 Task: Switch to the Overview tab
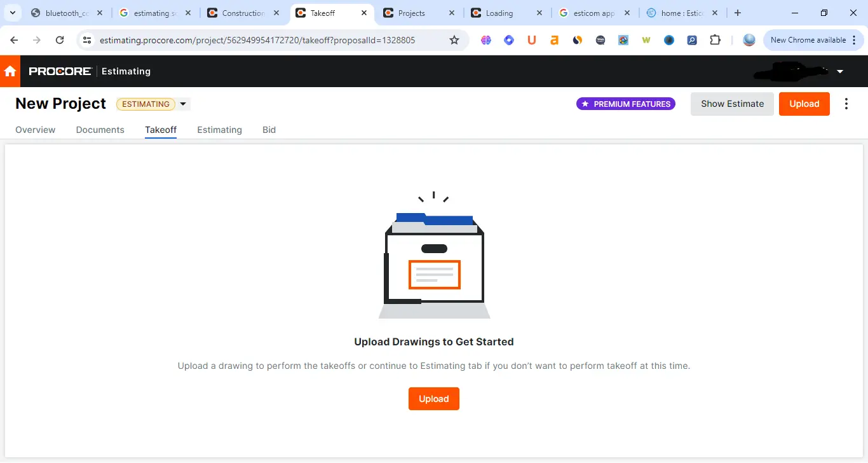tap(36, 130)
